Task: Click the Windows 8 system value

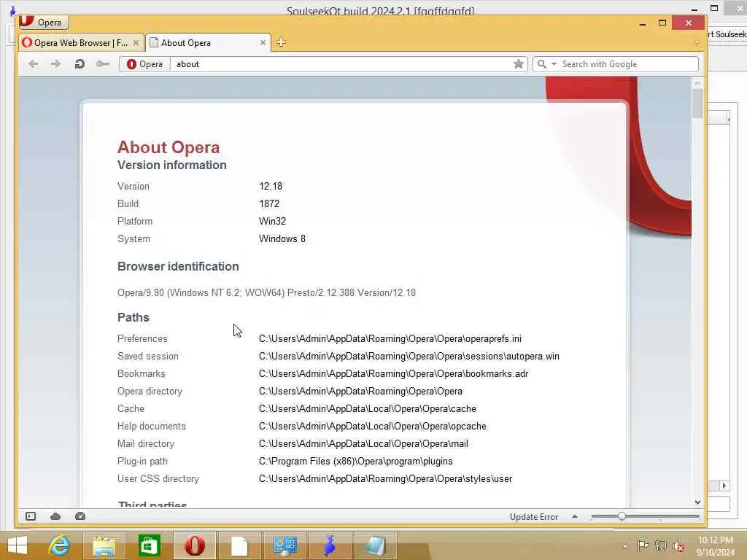Action: point(282,239)
